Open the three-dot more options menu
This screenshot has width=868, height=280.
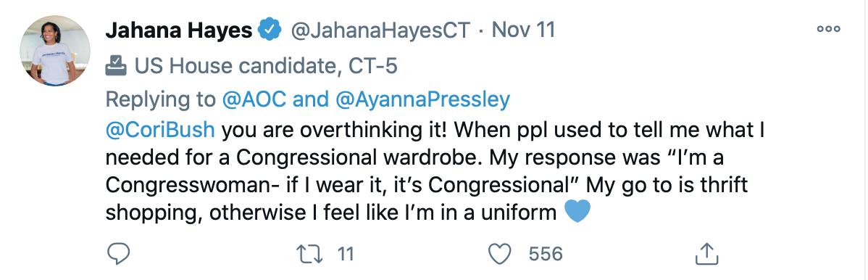click(828, 29)
